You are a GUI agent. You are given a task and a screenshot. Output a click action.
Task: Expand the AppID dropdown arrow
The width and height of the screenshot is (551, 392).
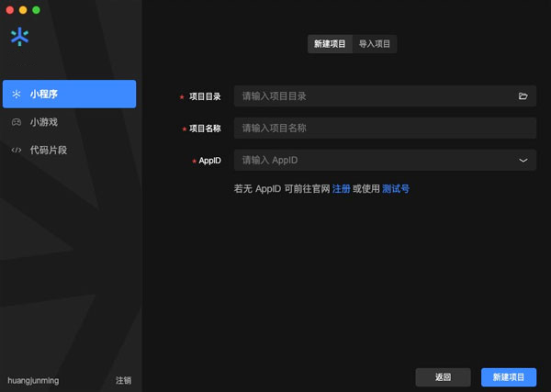pos(523,161)
